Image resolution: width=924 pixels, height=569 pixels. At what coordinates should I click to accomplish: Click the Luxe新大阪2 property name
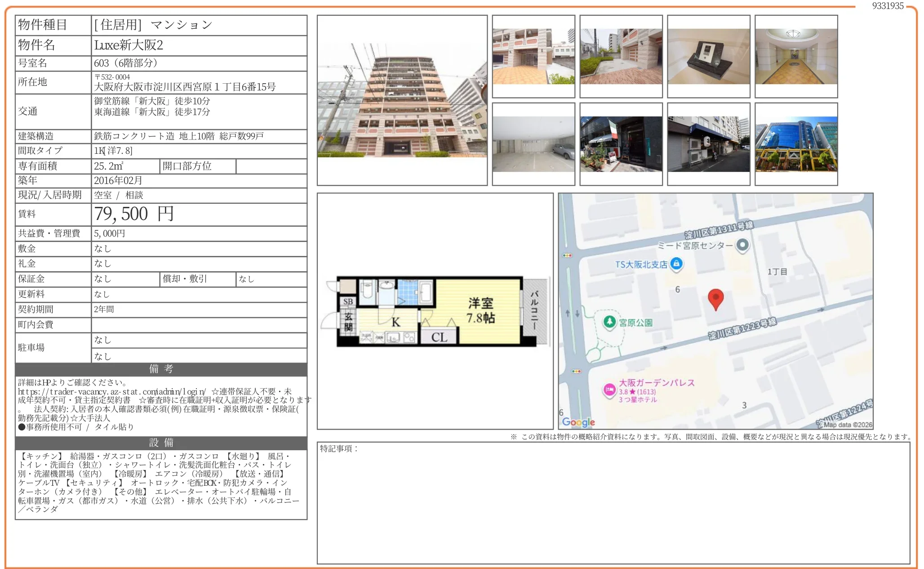tap(129, 45)
